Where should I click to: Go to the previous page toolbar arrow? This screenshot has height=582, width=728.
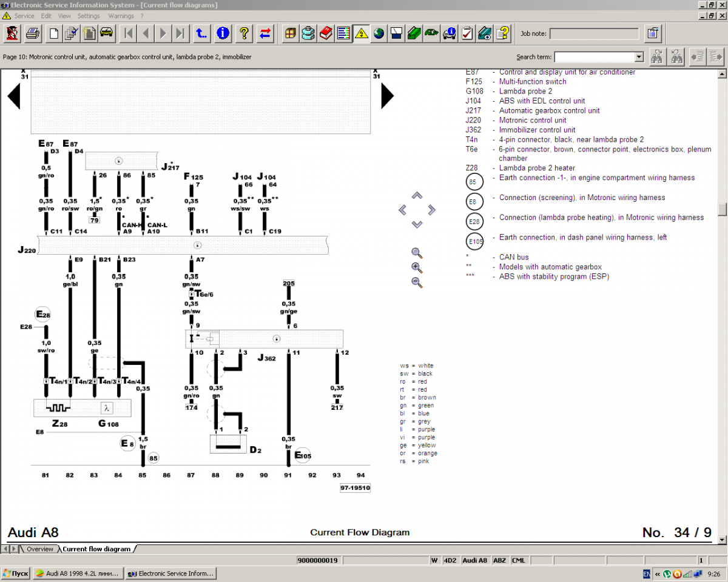point(145,33)
